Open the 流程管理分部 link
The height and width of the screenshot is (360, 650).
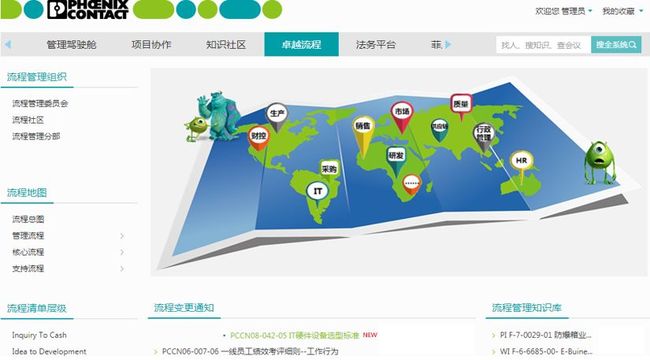point(36,136)
